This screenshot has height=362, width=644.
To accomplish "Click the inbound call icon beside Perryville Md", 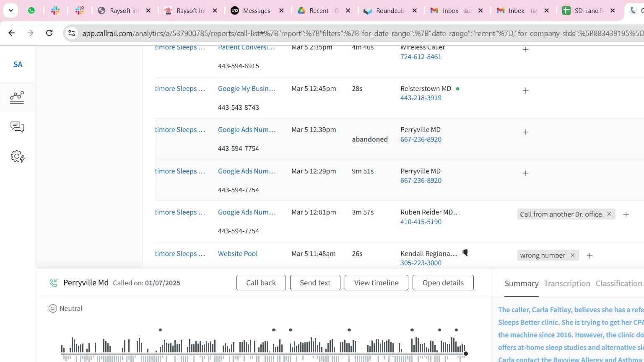I will coord(53,283).
